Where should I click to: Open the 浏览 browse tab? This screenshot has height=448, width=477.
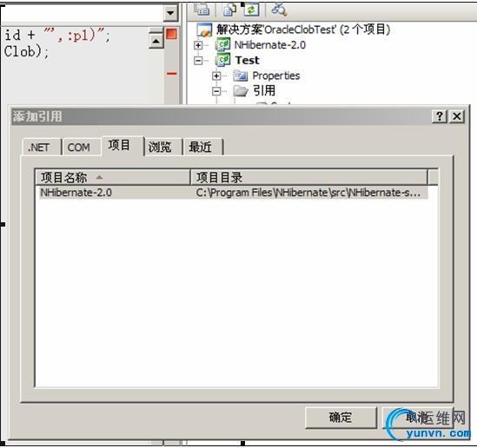pos(163,147)
